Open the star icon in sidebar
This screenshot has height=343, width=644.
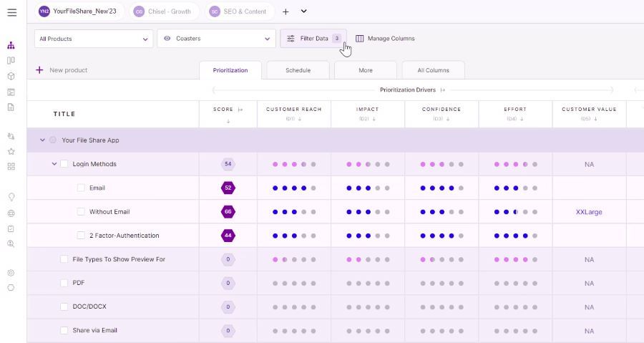(x=11, y=151)
